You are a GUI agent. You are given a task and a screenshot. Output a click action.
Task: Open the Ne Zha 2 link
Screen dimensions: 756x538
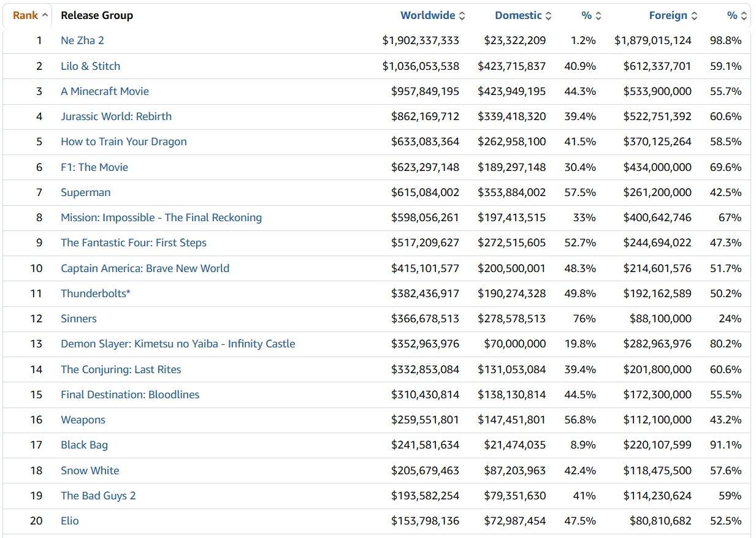click(x=82, y=40)
